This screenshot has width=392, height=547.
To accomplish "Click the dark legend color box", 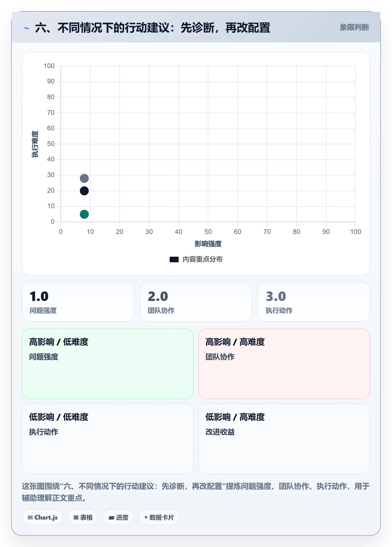I will pos(174,259).
